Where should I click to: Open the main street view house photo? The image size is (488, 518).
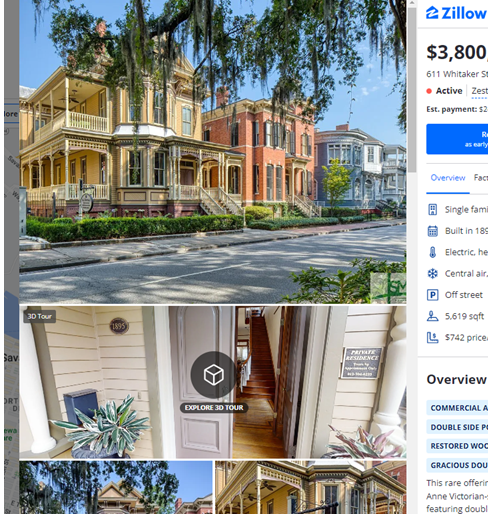[213, 152]
